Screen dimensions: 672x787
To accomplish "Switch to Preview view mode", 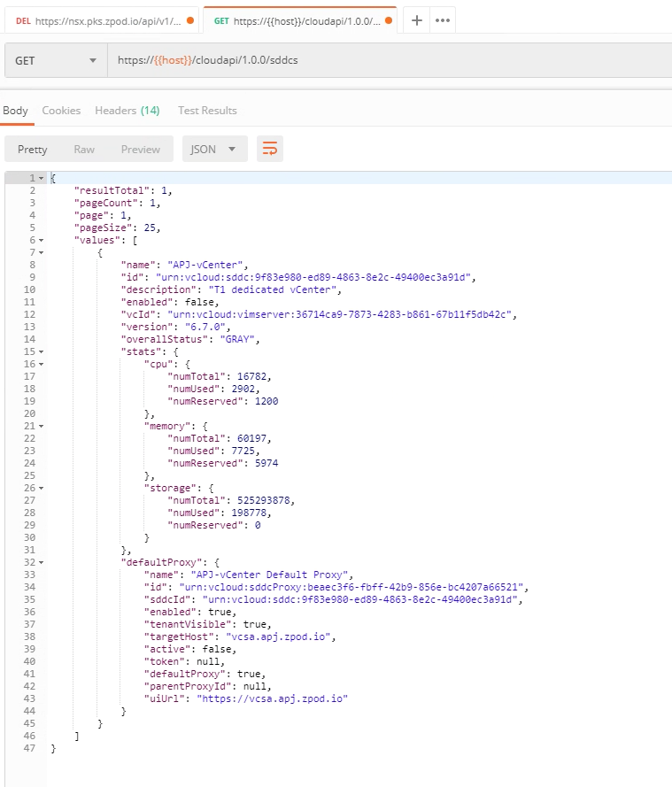I will (141, 149).
